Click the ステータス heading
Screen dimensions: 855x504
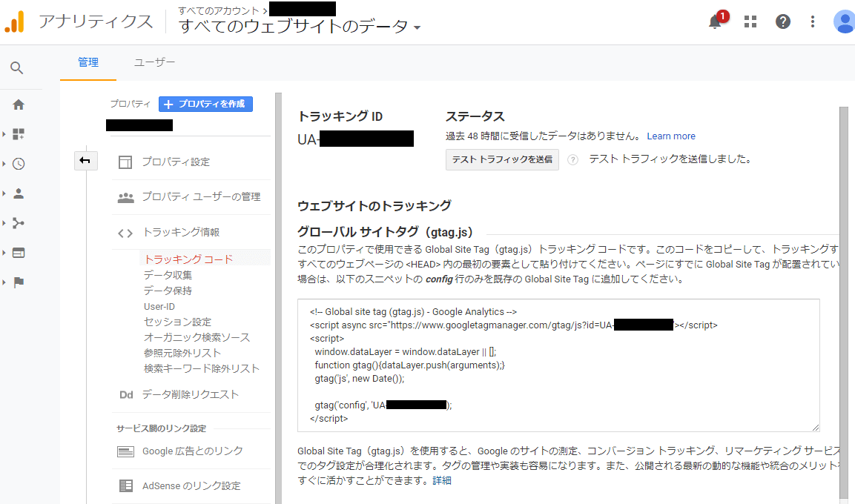(x=475, y=116)
